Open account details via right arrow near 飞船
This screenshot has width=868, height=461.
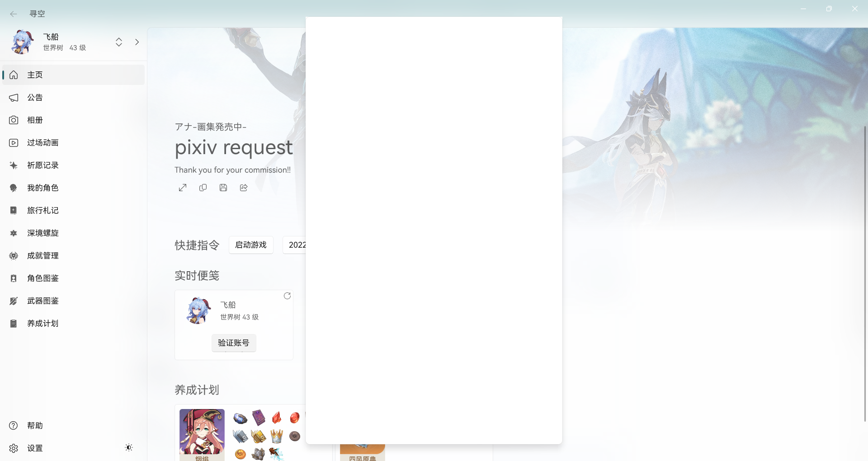coord(137,42)
